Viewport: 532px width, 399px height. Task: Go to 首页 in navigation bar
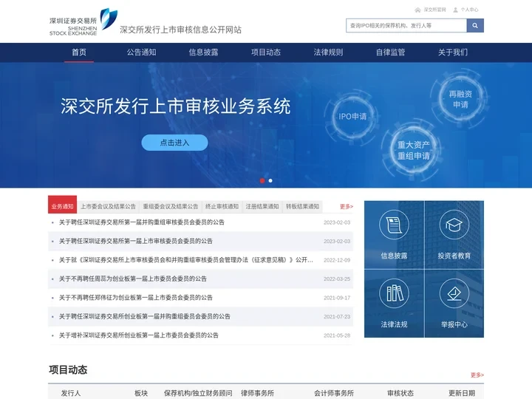79,52
